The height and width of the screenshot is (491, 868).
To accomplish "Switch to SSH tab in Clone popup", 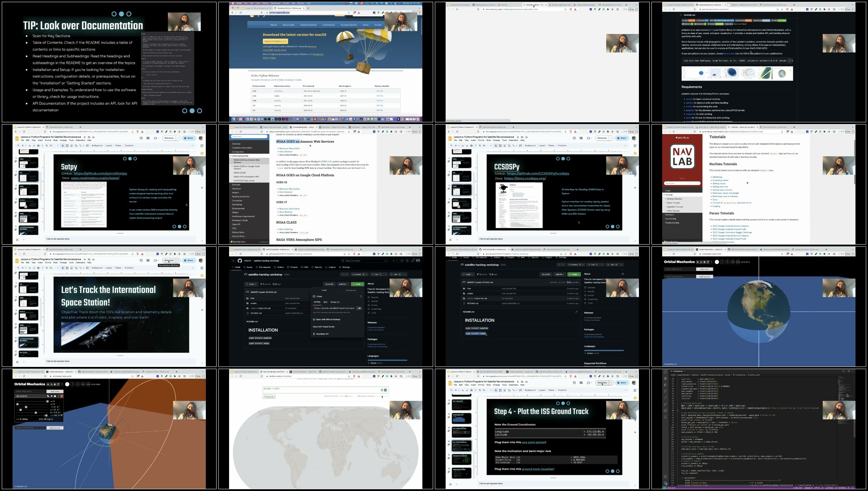I will (325, 302).
